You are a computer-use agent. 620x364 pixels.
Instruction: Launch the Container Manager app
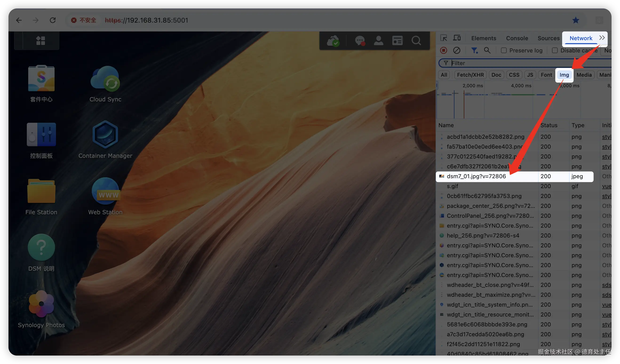point(105,135)
